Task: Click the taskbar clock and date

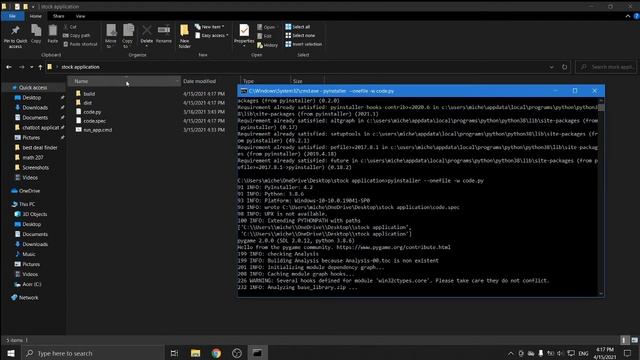Action: click(x=604, y=353)
